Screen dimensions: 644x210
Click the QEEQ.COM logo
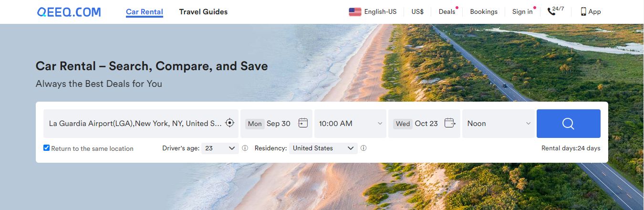69,12
